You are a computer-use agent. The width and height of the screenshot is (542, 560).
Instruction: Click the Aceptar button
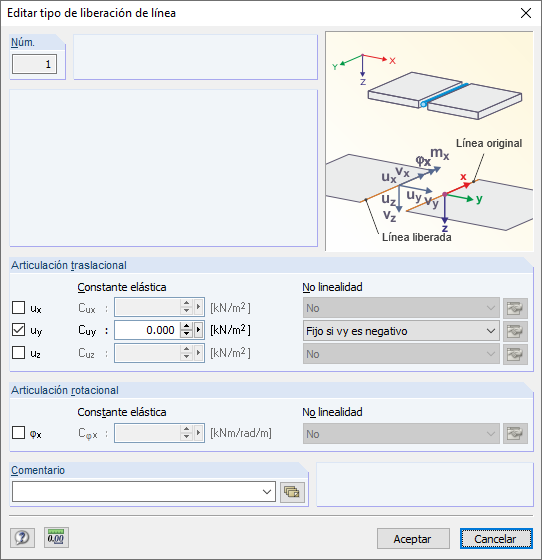coord(413,539)
